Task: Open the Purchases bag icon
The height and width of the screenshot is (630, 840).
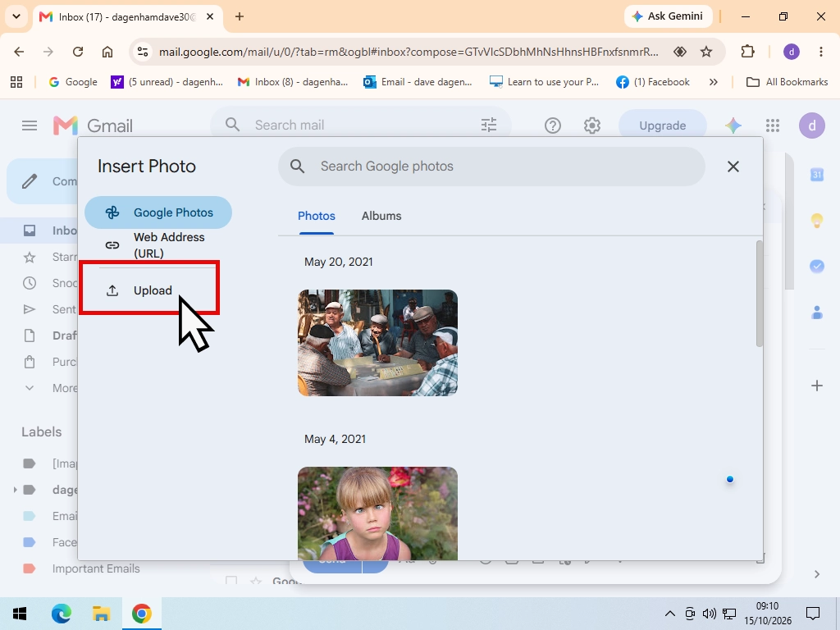Action: (30, 362)
